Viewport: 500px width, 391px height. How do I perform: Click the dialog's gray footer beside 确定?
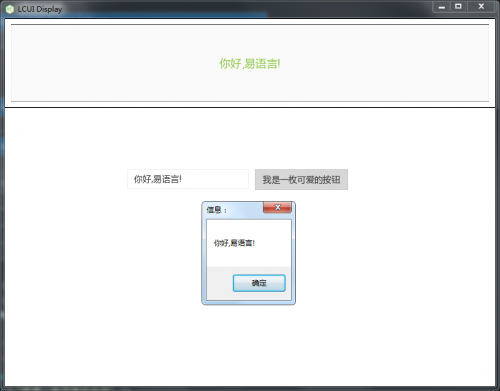pyautogui.click(x=218, y=283)
